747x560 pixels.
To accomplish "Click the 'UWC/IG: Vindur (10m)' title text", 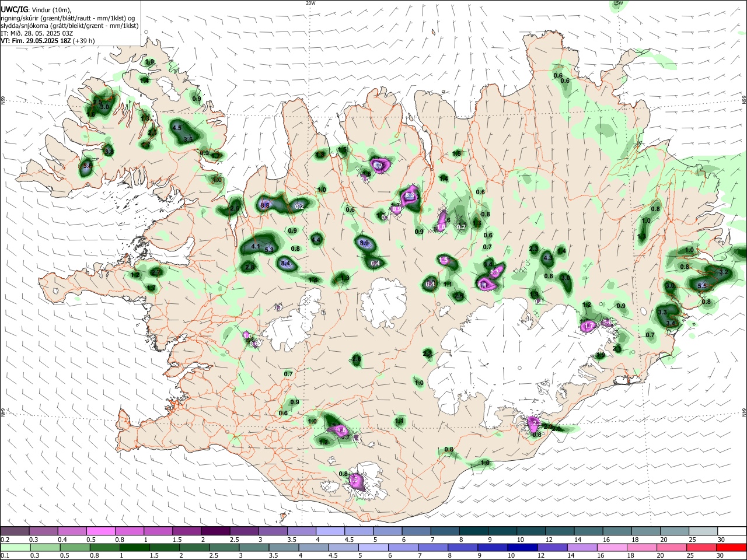I will [x=36, y=10].
